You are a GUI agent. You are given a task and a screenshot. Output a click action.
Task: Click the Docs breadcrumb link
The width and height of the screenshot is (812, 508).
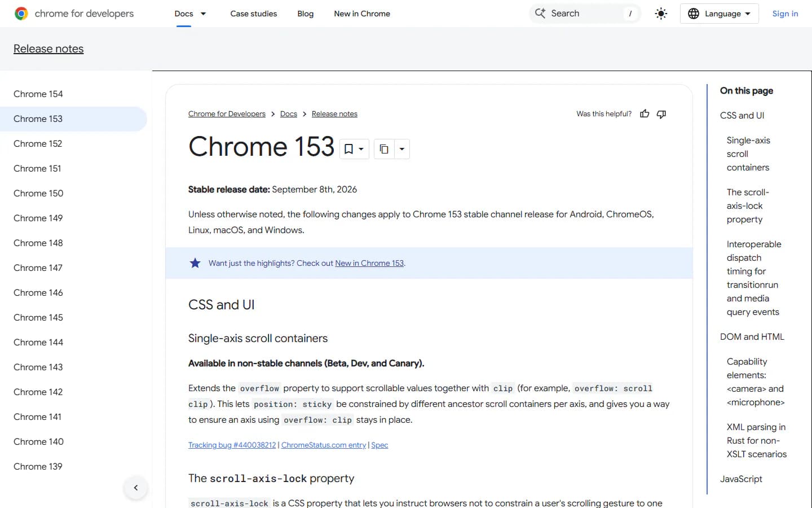pos(289,114)
